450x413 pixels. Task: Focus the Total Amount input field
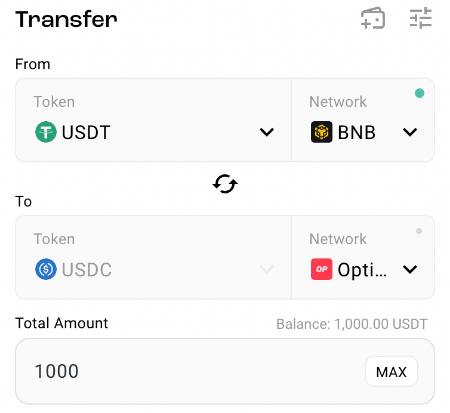click(x=225, y=371)
